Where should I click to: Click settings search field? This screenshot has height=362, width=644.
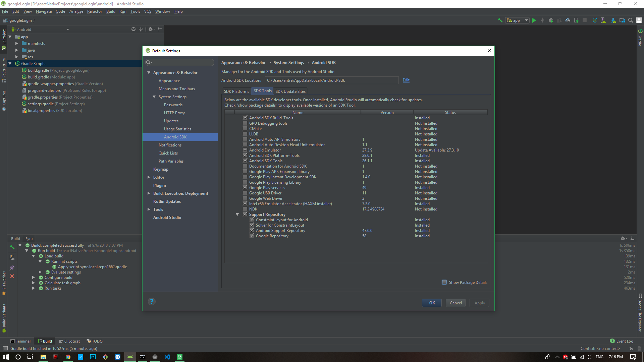180,62
